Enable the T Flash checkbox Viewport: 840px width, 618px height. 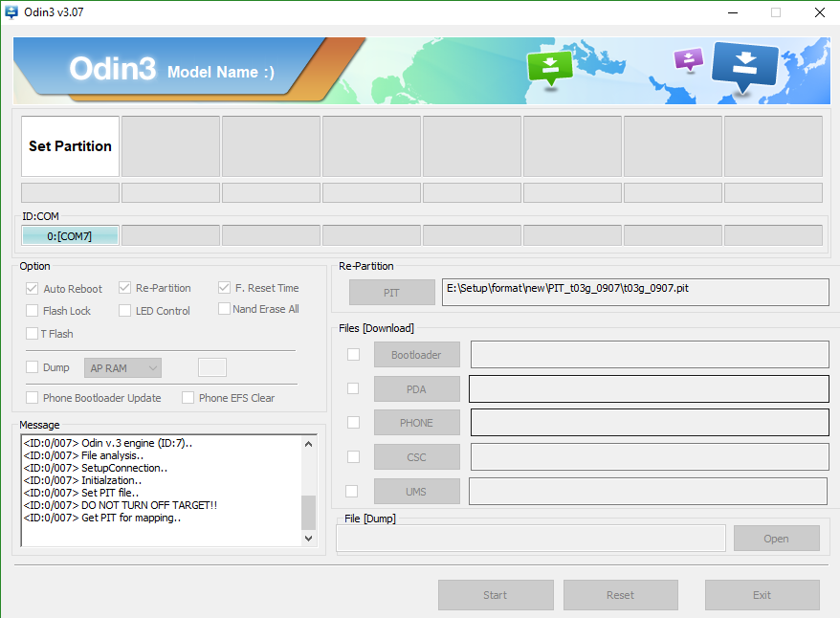pyautogui.click(x=32, y=334)
